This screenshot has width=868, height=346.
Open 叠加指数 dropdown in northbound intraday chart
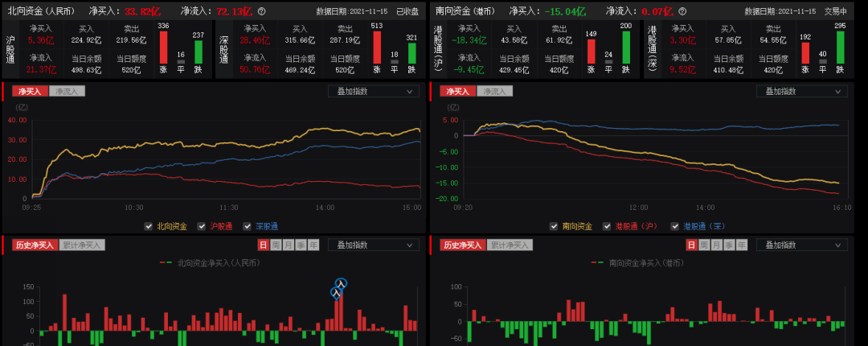point(373,92)
